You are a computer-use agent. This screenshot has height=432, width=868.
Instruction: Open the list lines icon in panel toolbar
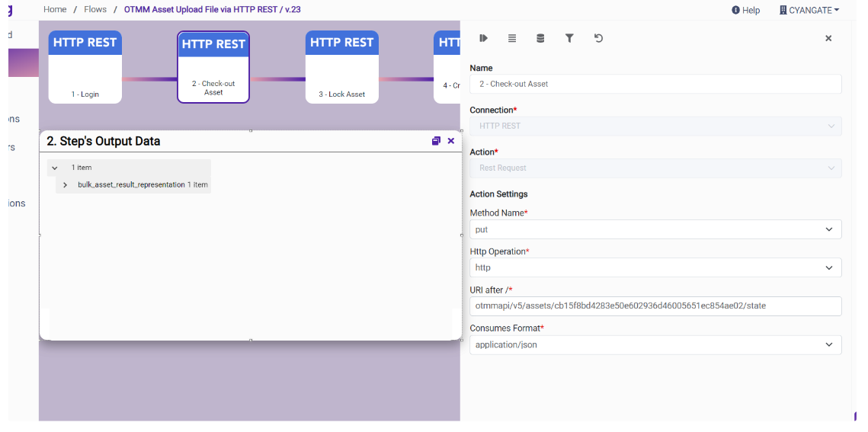click(x=512, y=38)
